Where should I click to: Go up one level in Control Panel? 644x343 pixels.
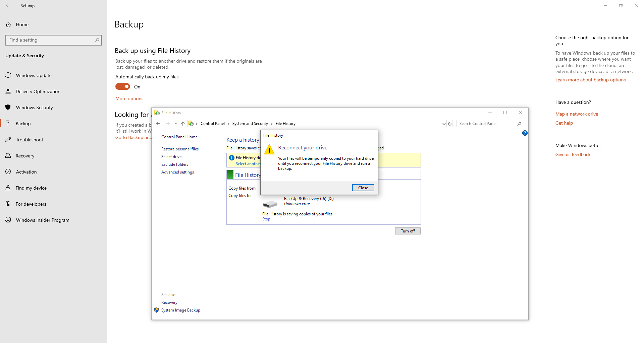[x=183, y=124]
